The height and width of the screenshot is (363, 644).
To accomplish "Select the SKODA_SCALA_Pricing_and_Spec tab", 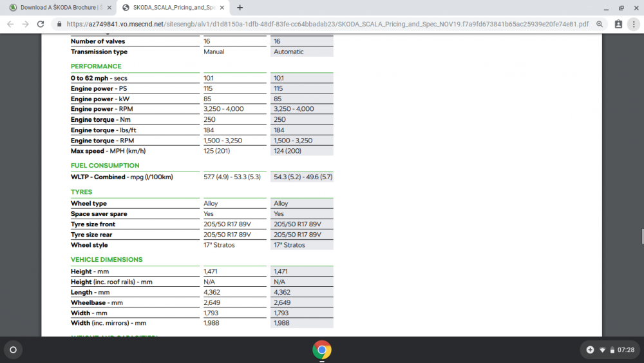I will click(x=174, y=7).
